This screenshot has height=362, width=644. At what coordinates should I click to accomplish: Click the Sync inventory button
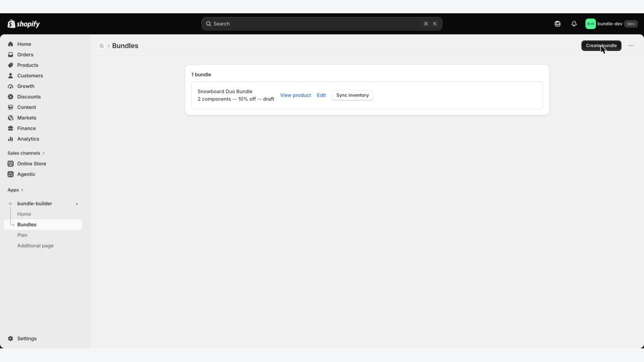click(353, 95)
